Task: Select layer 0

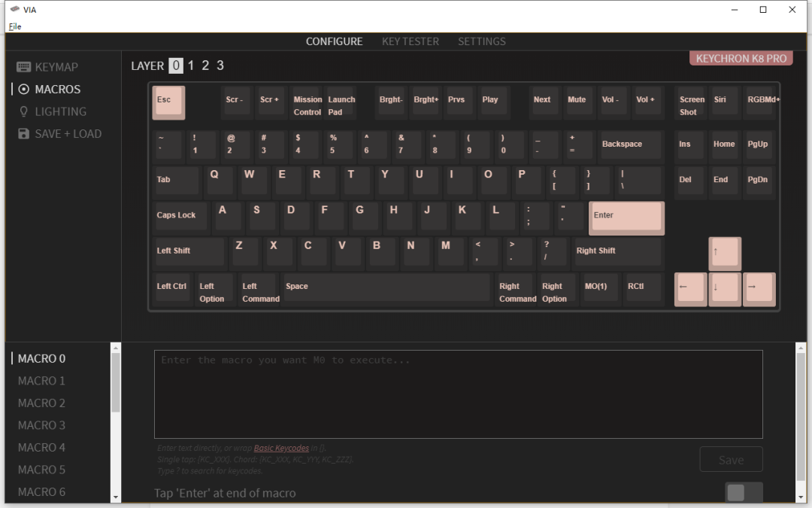Action: (x=176, y=65)
